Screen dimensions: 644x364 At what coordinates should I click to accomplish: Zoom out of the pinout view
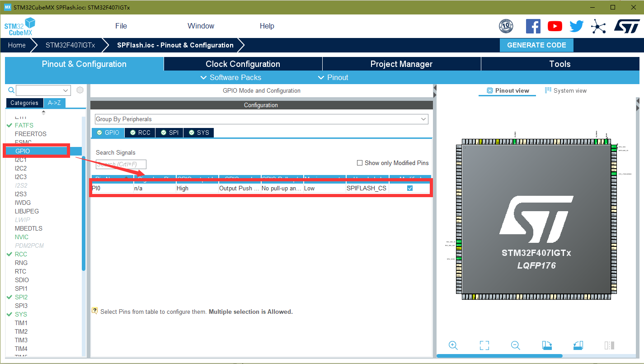pyautogui.click(x=516, y=345)
